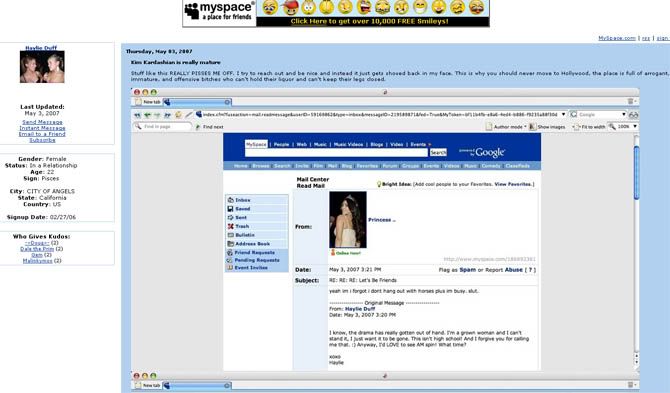Click the Forward arrow in the upper browser toolbar
Screen dimensions: 670x393
[157, 115]
